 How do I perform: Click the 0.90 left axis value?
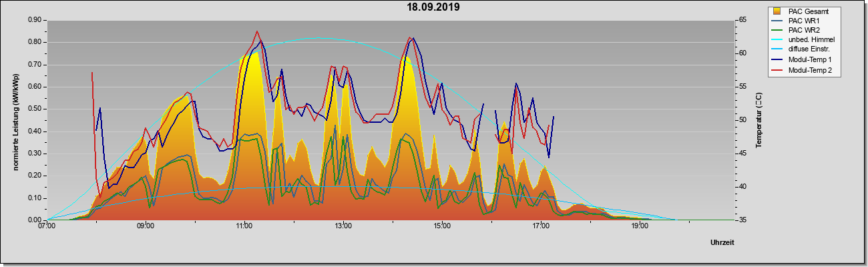click(x=34, y=20)
